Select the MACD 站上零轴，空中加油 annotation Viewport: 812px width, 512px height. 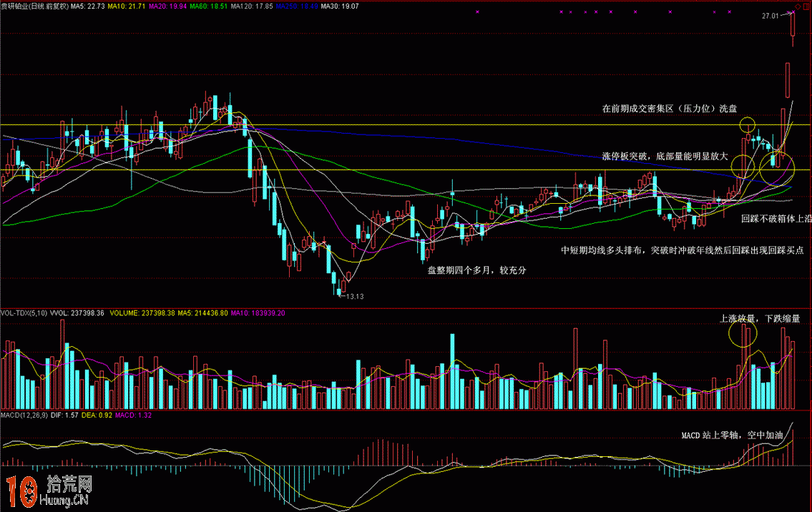(733, 435)
